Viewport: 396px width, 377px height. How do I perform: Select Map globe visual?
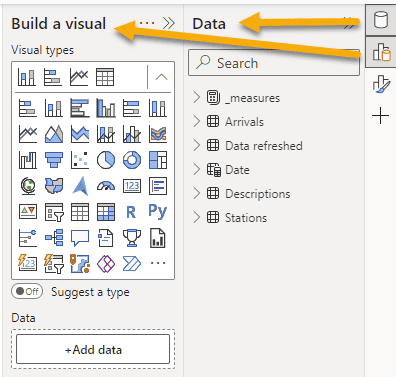[27, 186]
